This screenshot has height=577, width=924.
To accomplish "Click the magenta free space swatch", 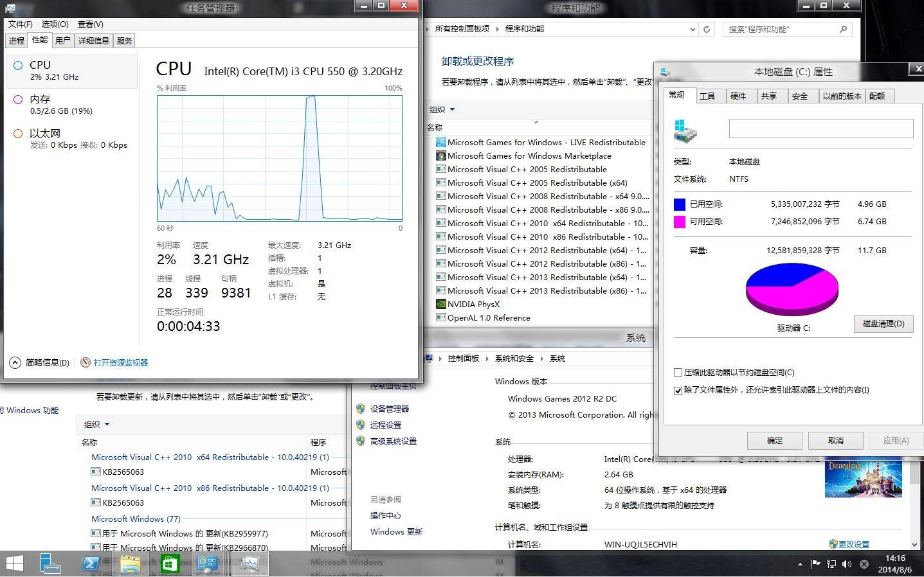I will click(x=679, y=222).
